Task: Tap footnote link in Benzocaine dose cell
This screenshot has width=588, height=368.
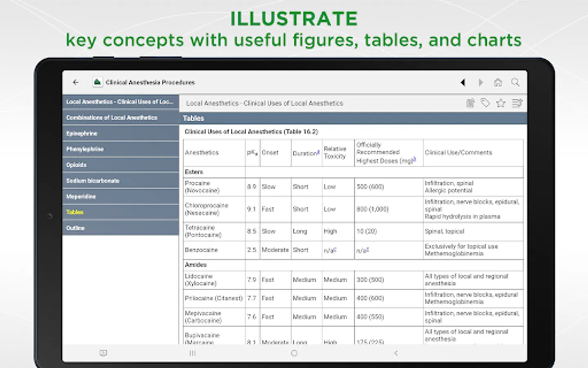Action: point(367,249)
